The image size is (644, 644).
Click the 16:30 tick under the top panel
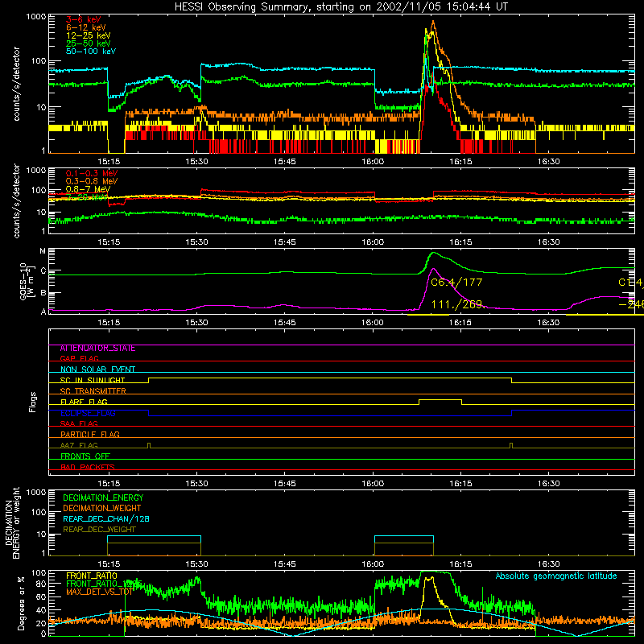(548, 162)
